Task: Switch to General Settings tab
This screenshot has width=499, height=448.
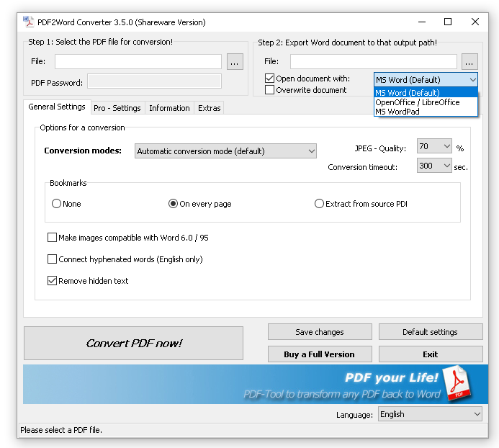Action: (x=57, y=107)
